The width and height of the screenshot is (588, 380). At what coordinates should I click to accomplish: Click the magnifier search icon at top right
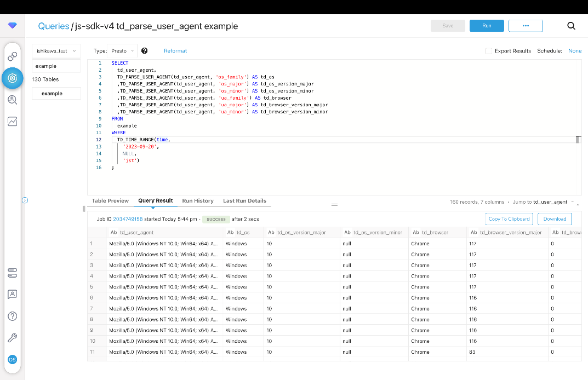571,26
